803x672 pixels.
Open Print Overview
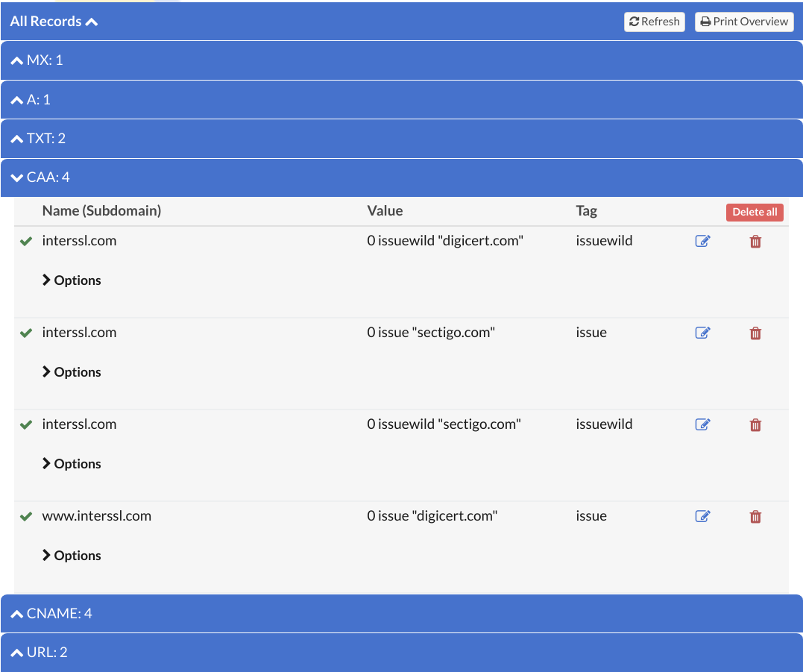pyautogui.click(x=744, y=22)
